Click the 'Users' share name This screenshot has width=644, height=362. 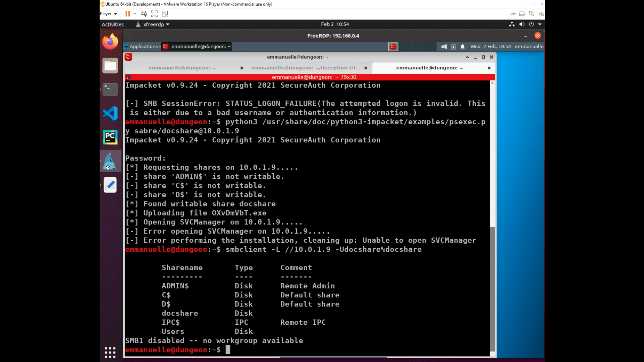[173, 331]
